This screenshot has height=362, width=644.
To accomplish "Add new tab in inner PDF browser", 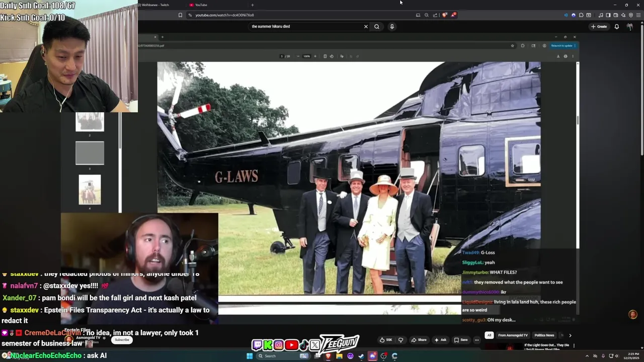I will (x=162, y=37).
